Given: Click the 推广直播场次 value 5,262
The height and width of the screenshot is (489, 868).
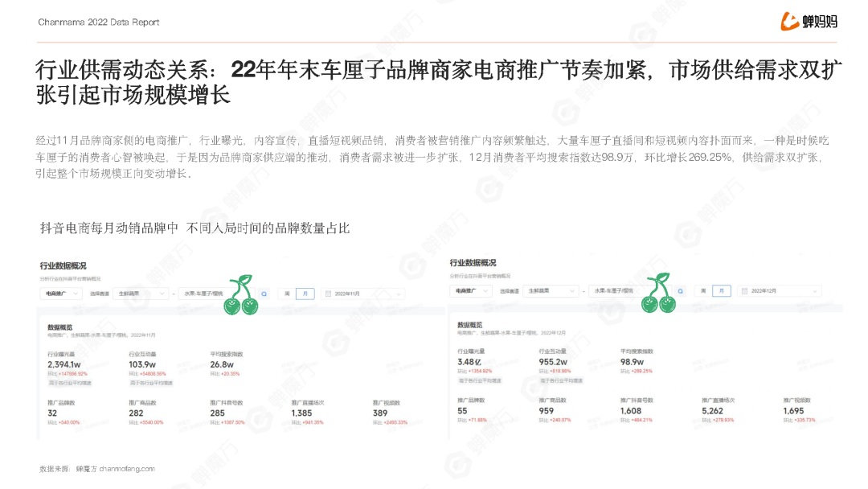Looking at the screenshot, I should point(712,411).
